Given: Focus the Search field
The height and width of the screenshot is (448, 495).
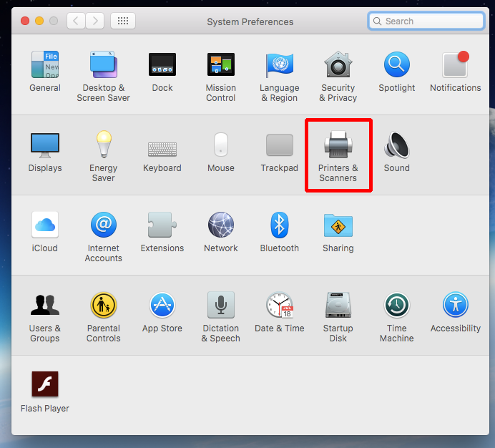Looking at the screenshot, I should pos(426,21).
